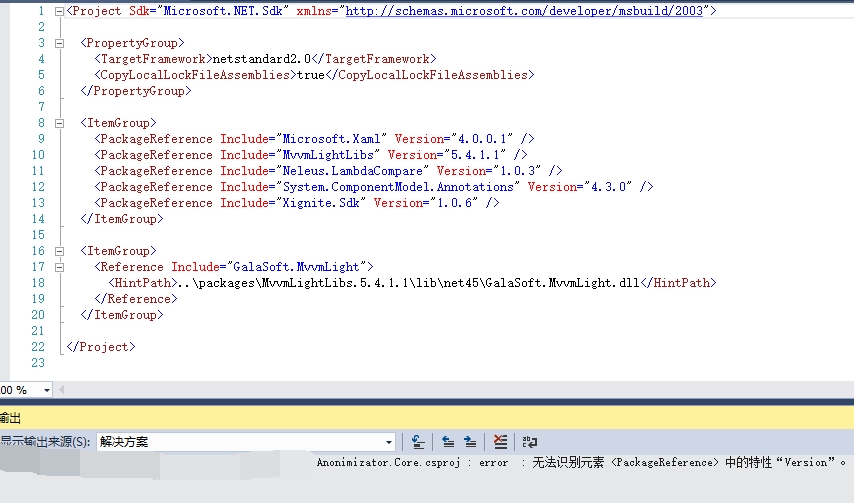Click the closing Project tag on line 22
This screenshot has height=503, width=854.
pyautogui.click(x=101, y=347)
